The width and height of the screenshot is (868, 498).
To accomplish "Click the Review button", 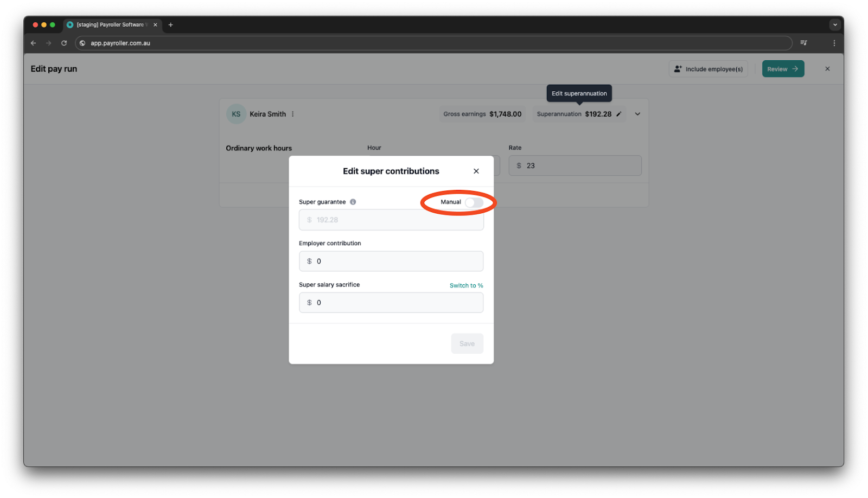I will tap(782, 68).
